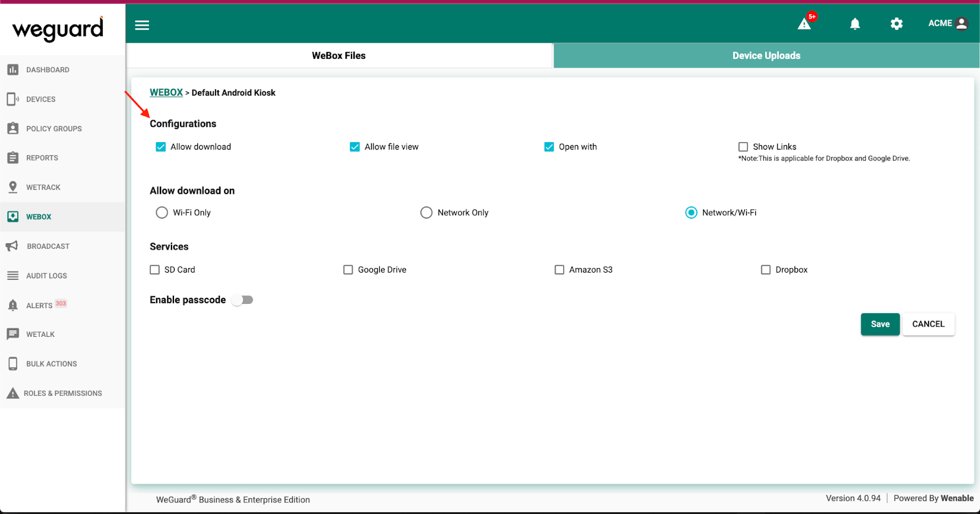Click the 303 alerts count badge

pyautogui.click(x=61, y=303)
